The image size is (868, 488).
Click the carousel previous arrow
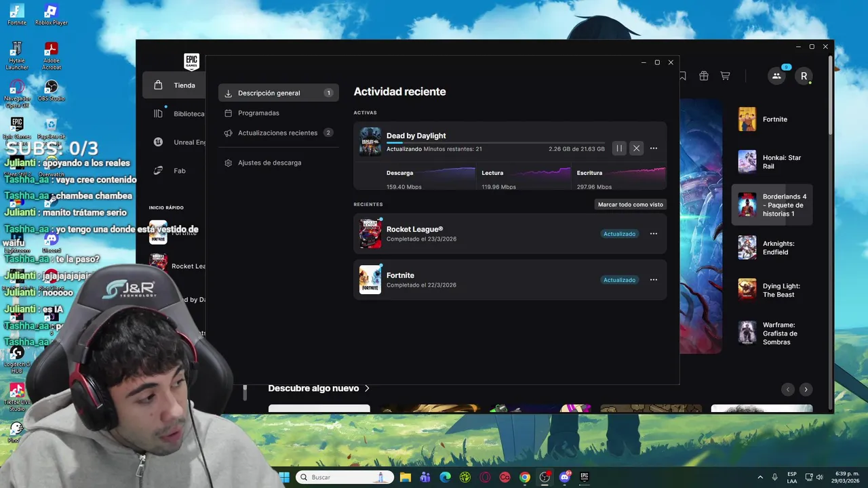(x=787, y=389)
